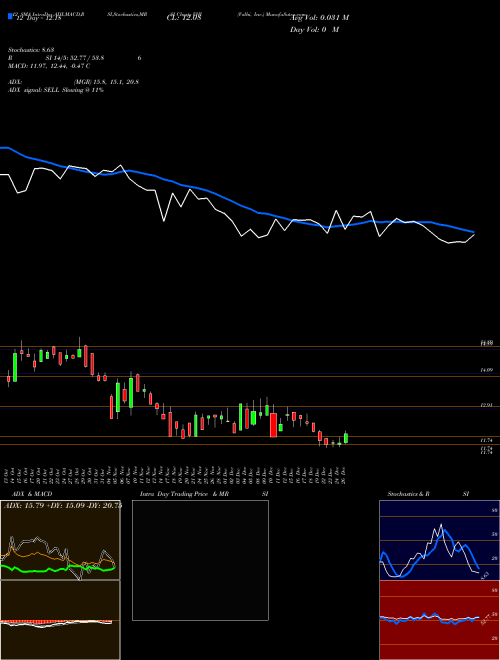Viewport: 500px width, 660px height.
Task: Click the 'CL: 12.08' closing price text
Action: point(184,18)
